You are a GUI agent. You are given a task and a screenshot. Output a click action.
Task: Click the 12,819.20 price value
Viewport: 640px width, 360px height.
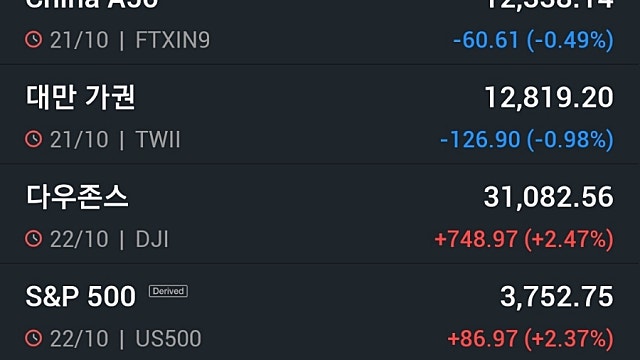coord(549,98)
